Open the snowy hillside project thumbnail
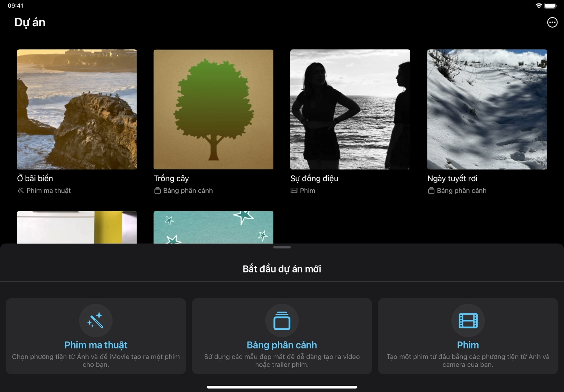Viewport: 564px width, 392px height. (x=487, y=109)
